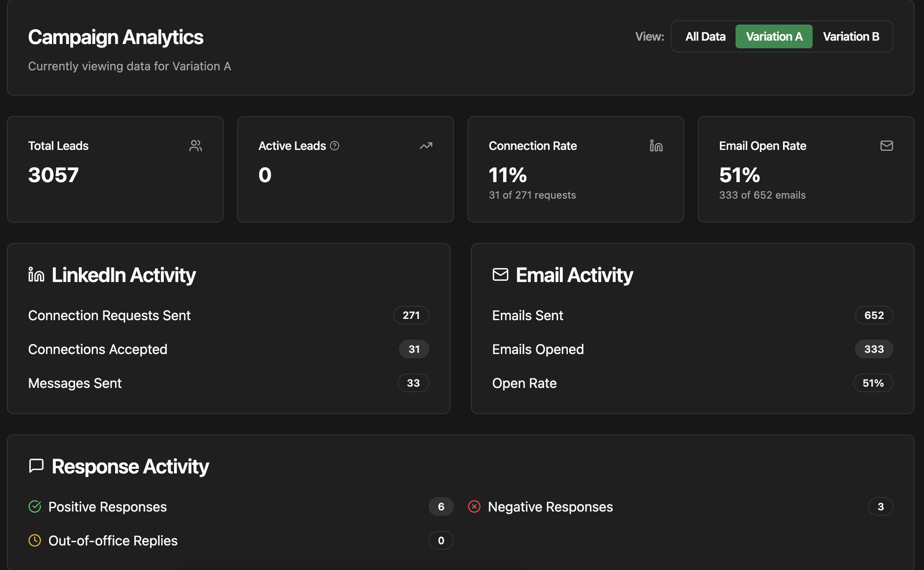
Task: Click the help icon beside Active Leads
Action: [x=335, y=146]
